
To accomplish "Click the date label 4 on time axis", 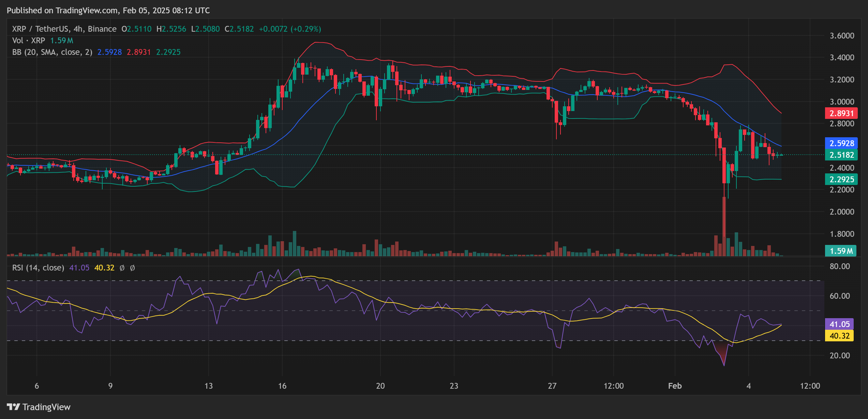I will [x=749, y=386].
